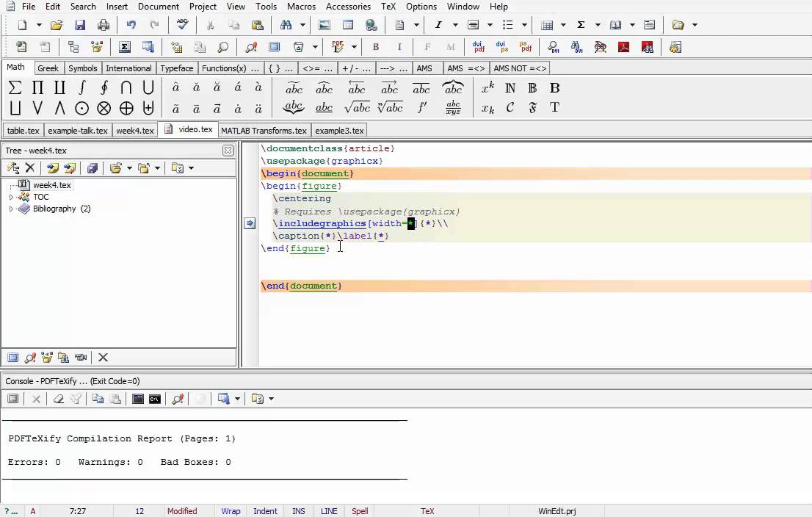The height and width of the screenshot is (517, 812).
Task: Open the Sigma toolbar dropdown arrow
Action: click(x=598, y=25)
